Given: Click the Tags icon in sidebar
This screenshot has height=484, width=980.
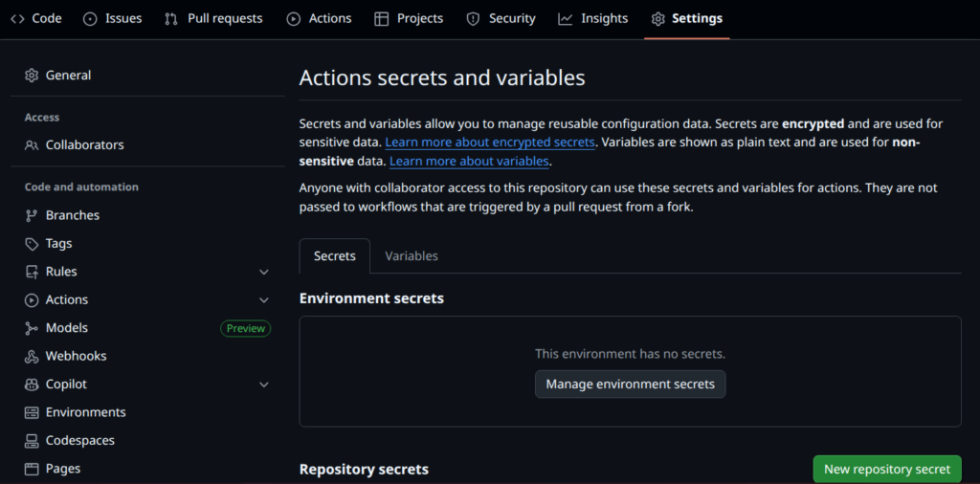Looking at the screenshot, I should (32, 244).
